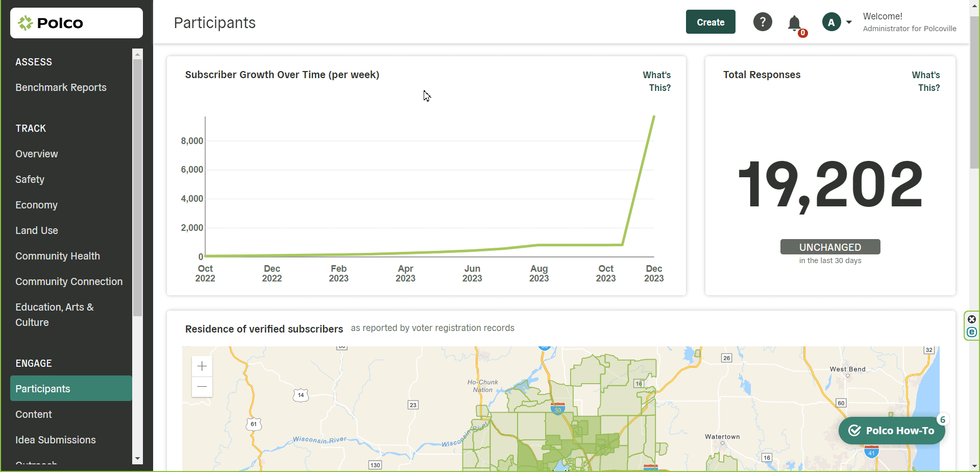Click the user avatar A icon
The width and height of the screenshot is (980, 472).
point(831,22)
